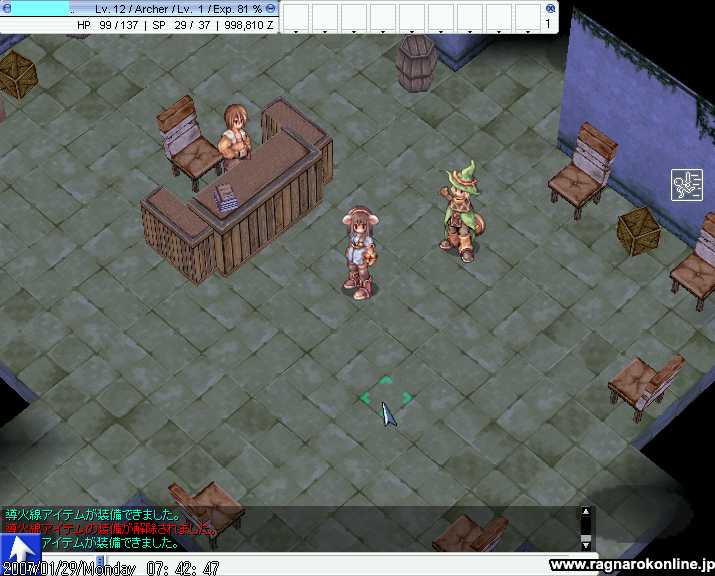Minimize the character status window
This screenshot has width=715, height=576.
click(6, 8)
